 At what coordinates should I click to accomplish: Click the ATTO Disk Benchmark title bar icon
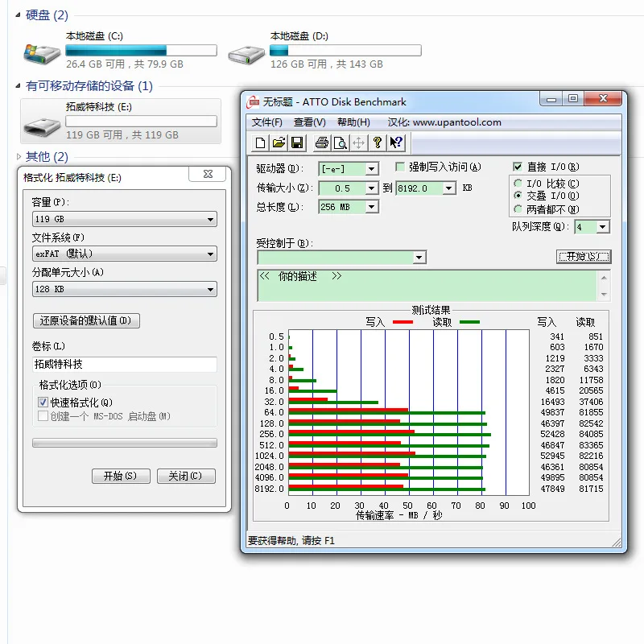(253, 102)
